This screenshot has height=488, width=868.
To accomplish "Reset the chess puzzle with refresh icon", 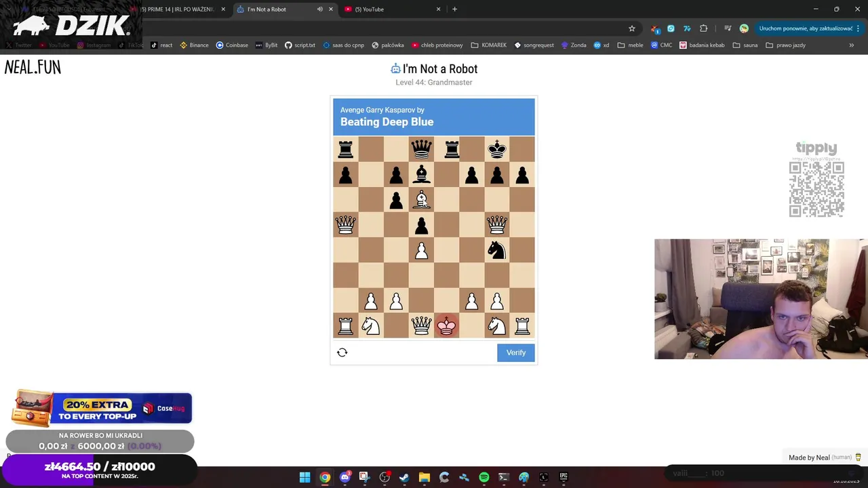I will (x=342, y=352).
